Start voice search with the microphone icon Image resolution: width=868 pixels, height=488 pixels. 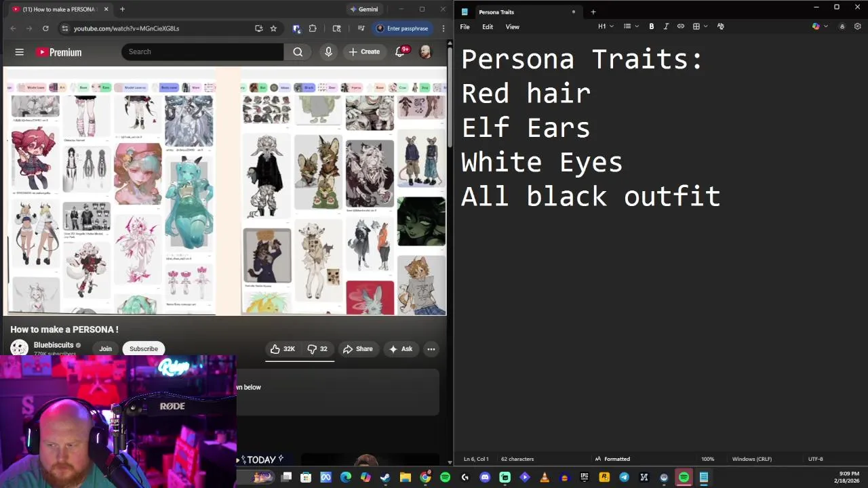click(x=328, y=52)
